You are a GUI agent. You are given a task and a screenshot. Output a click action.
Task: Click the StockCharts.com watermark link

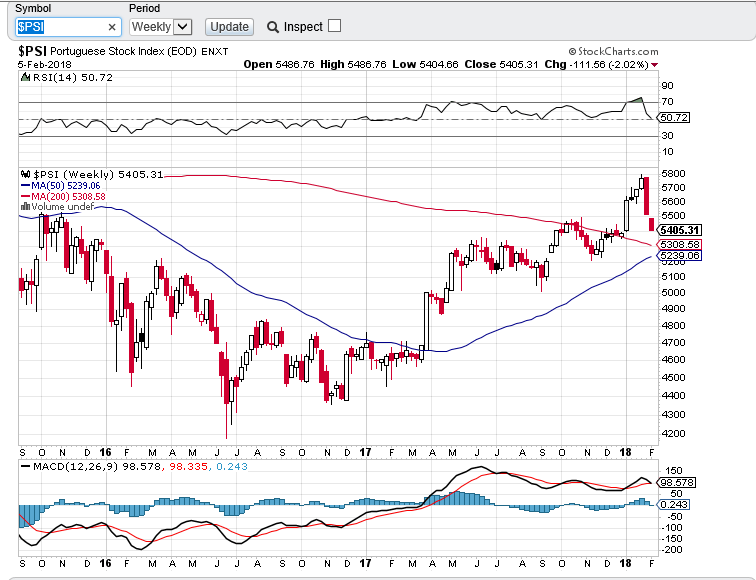(x=613, y=51)
